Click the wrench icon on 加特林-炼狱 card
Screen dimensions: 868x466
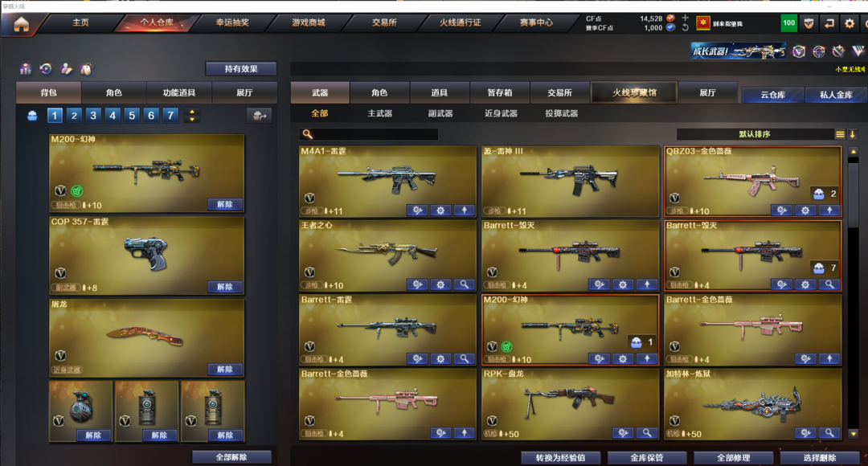pos(806,433)
